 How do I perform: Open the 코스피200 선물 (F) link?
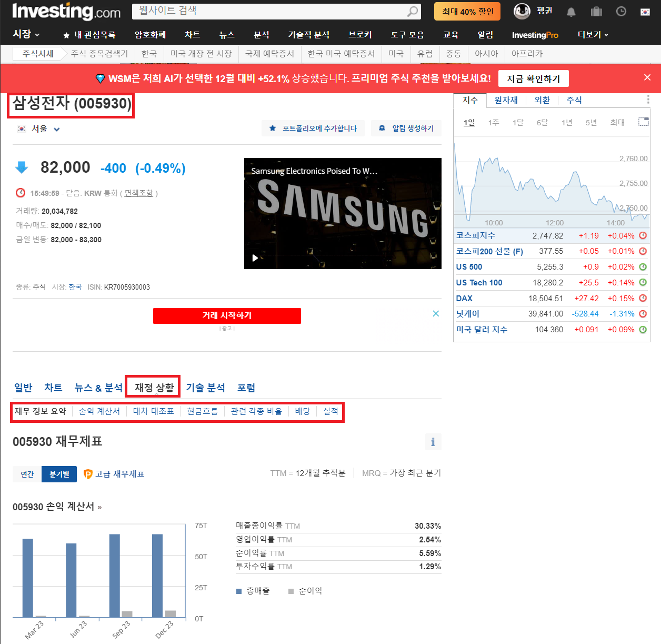tap(489, 251)
